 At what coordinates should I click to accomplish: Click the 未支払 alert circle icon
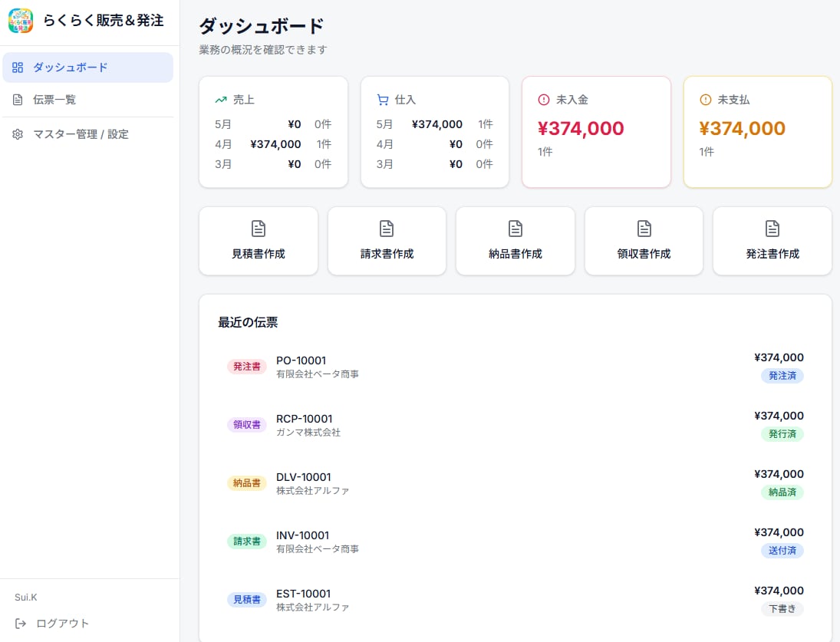706,100
